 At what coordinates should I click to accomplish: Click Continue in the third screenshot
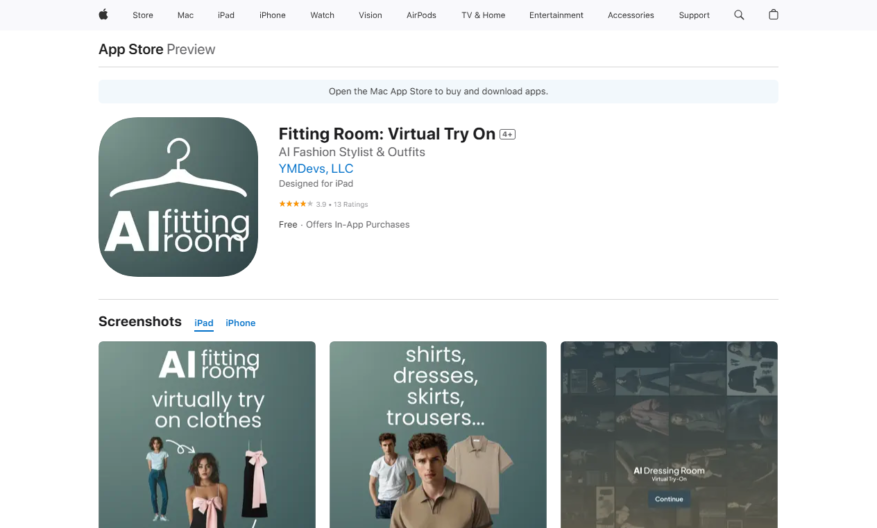click(x=669, y=499)
